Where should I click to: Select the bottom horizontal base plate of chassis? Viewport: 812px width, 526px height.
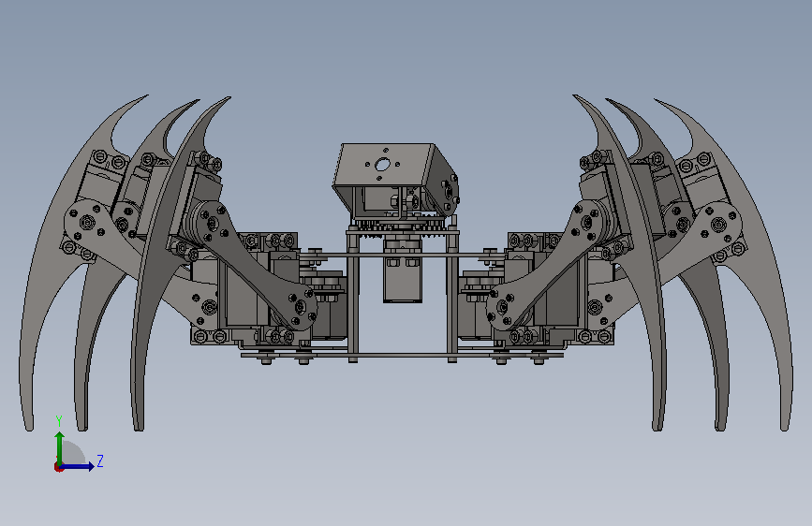403,355
